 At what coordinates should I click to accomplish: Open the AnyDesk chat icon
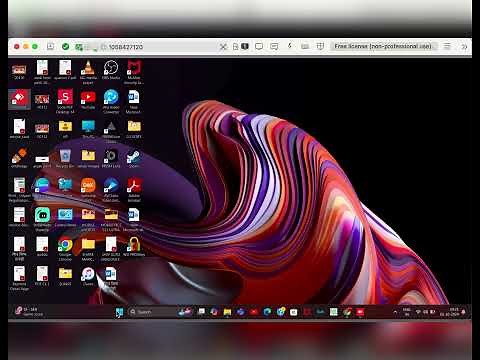click(274, 46)
